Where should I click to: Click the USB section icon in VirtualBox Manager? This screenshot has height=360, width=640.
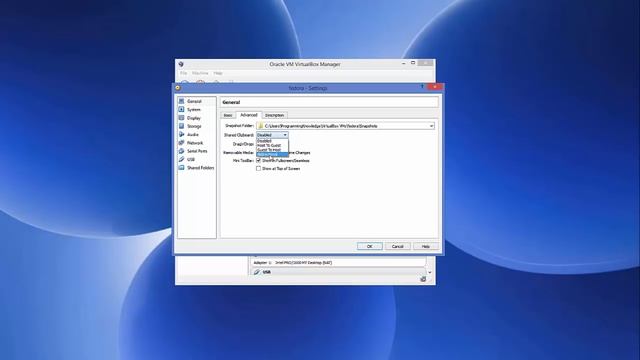(257, 272)
